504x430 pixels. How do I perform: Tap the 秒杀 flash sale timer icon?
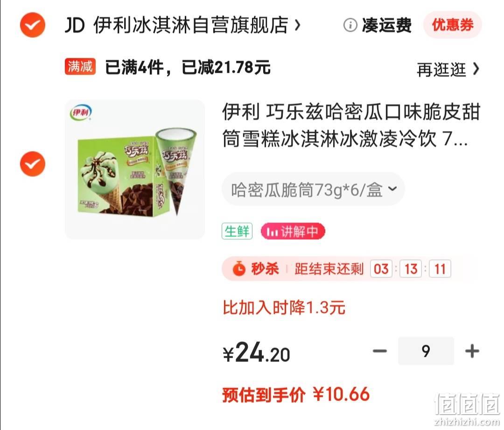239,269
